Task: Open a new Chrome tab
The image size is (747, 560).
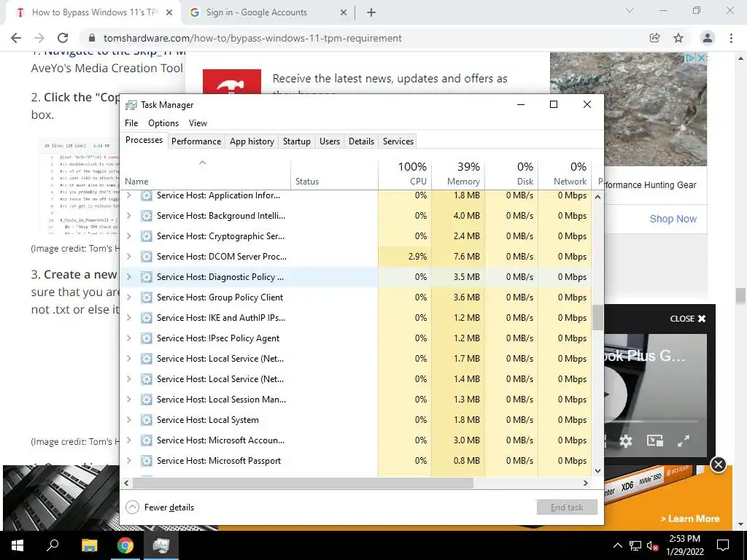Action: [x=371, y=13]
